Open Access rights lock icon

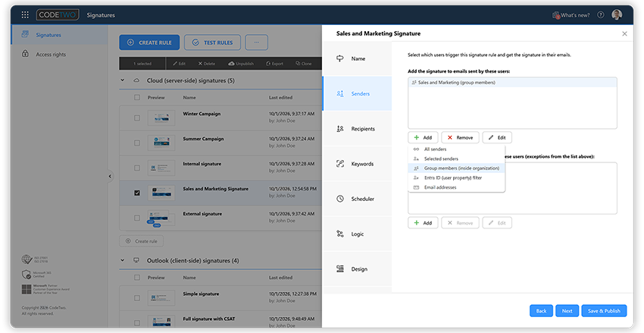click(26, 54)
